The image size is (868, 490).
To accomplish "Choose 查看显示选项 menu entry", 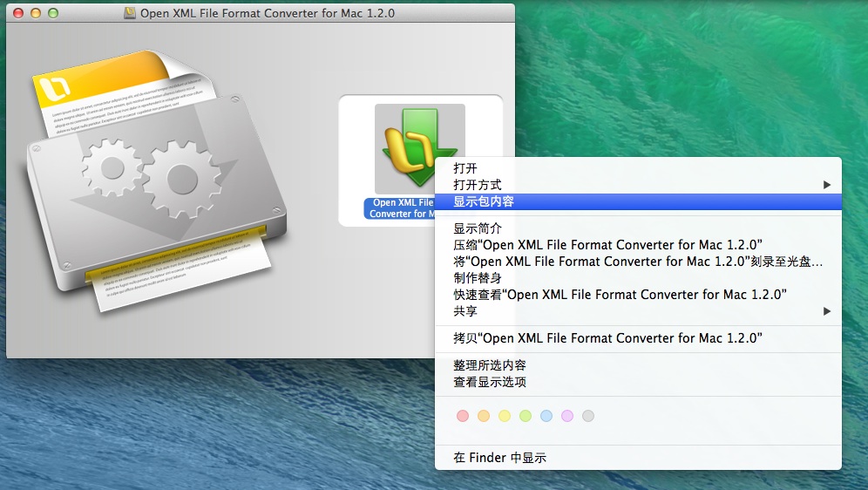I will tap(638, 382).
